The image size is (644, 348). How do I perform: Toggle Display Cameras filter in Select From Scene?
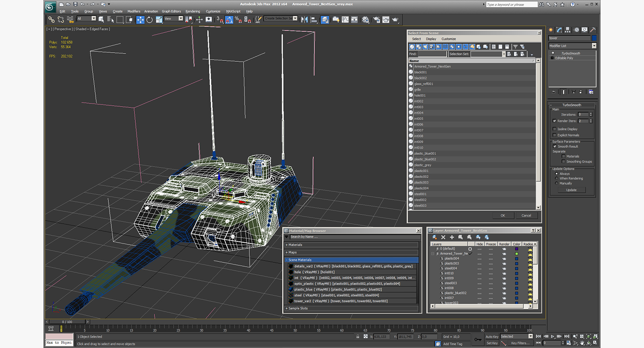tap(432, 47)
